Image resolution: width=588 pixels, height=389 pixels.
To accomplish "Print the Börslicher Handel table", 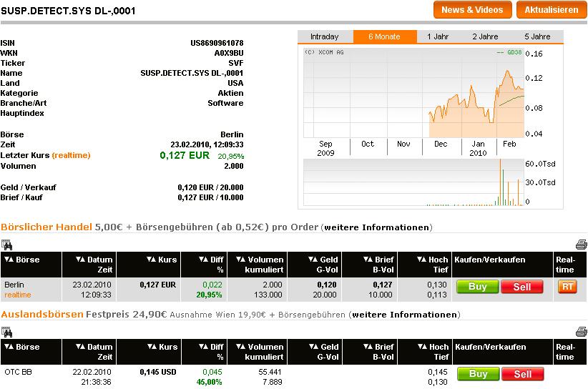I will coord(582,245).
